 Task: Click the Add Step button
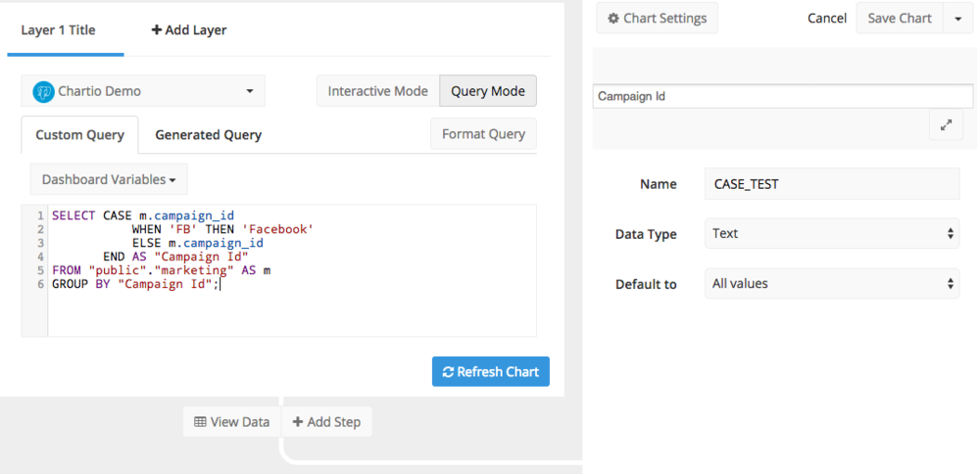(x=327, y=422)
